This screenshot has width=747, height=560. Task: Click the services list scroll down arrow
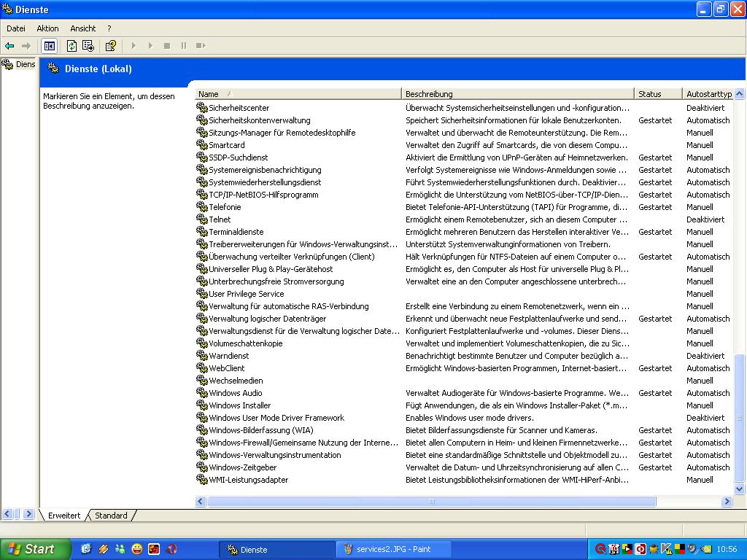(x=740, y=489)
